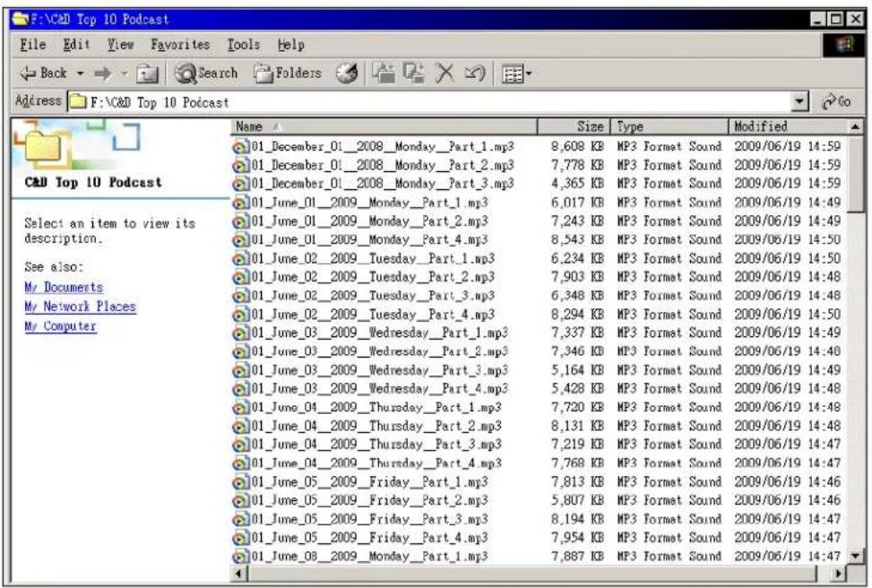Click the 8,608 KB size cell
Screen dimensions: 872x588
tap(577, 146)
